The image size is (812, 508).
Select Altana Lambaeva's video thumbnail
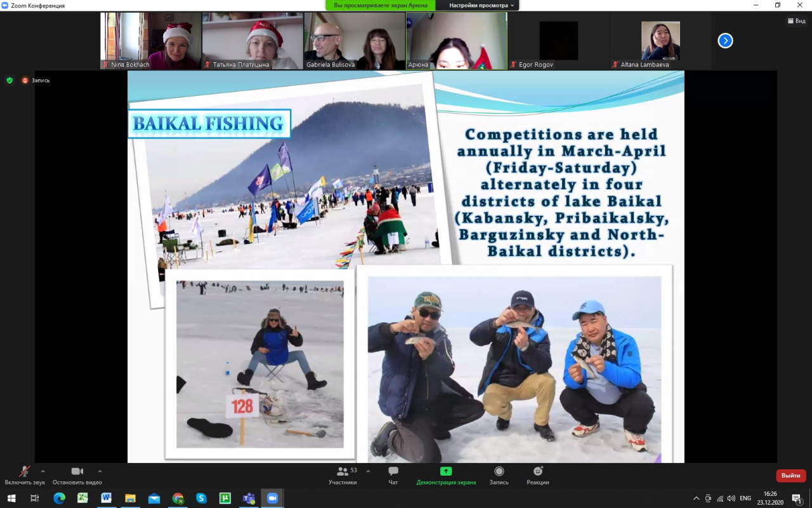660,41
